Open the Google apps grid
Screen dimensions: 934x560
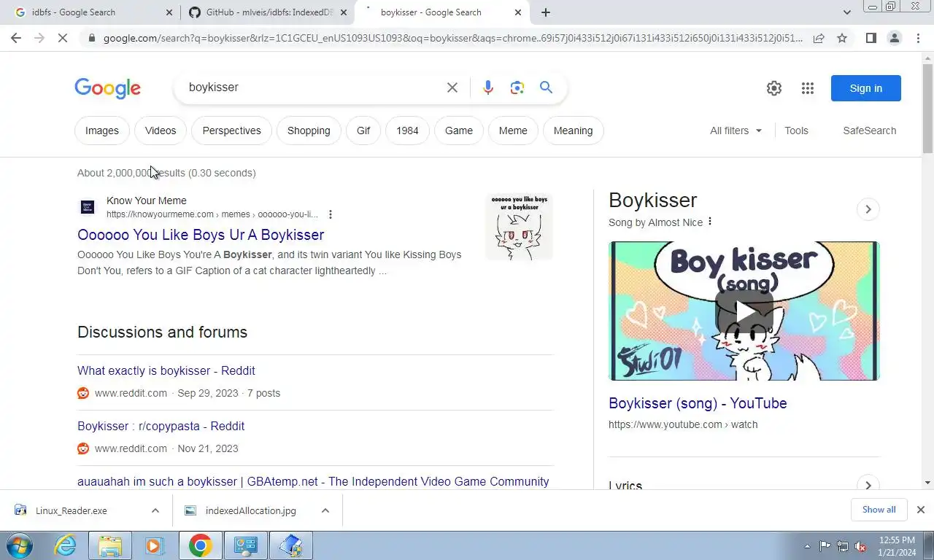(807, 88)
